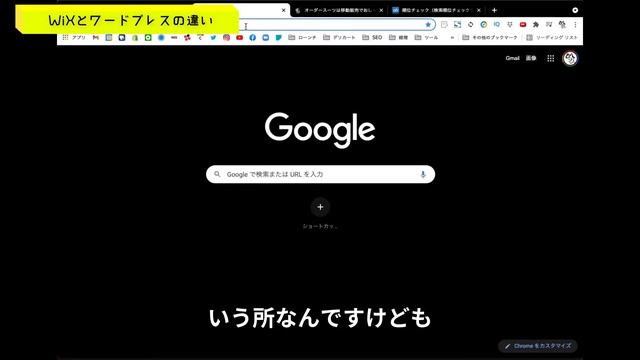The image size is (640, 360).
Task: Open Chrome three-dot menu
Action: pyautogui.click(x=575, y=25)
